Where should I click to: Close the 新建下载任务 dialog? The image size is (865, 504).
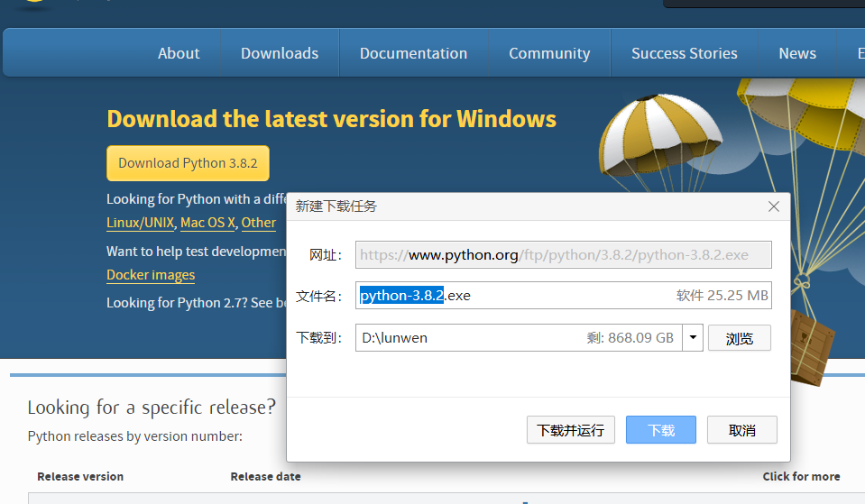[x=773, y=206]
